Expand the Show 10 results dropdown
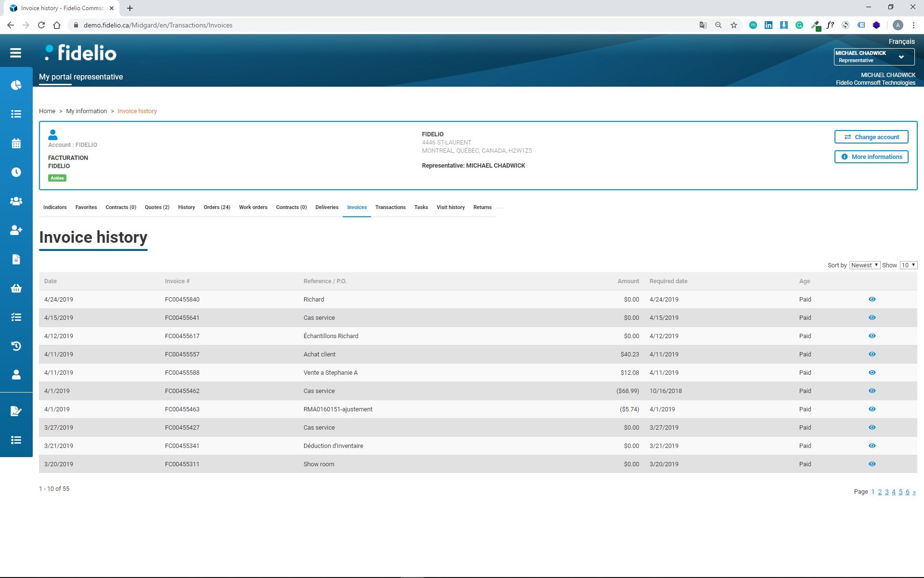The height and width of the screenshot is (578, 924). [908, 265]
